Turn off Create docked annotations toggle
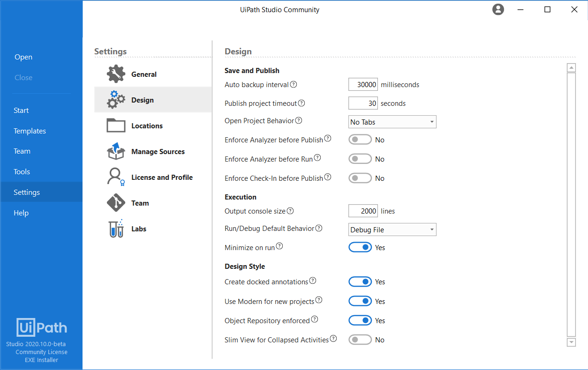The image size is (588, 370). click(x=360, y=281)
